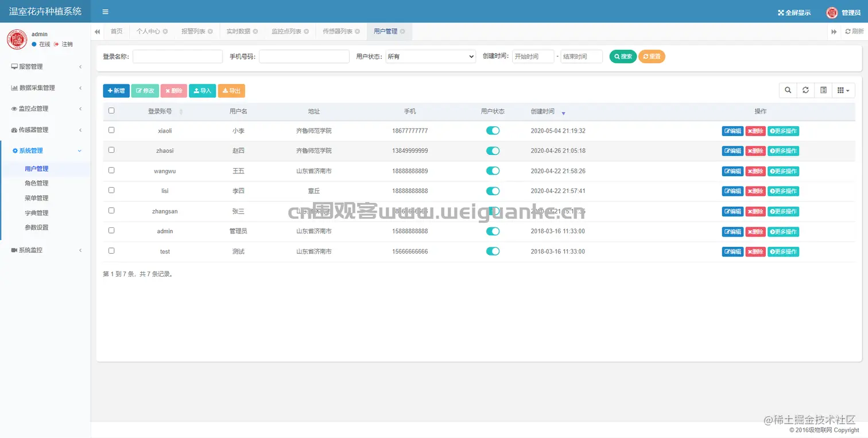
Task: Switch to the 首页 tab
Action: [x=117, y=32]
